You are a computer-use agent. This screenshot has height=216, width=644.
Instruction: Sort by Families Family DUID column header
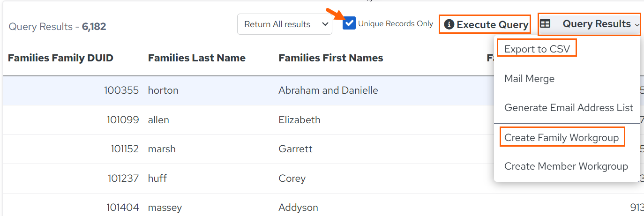pos(60,58)
